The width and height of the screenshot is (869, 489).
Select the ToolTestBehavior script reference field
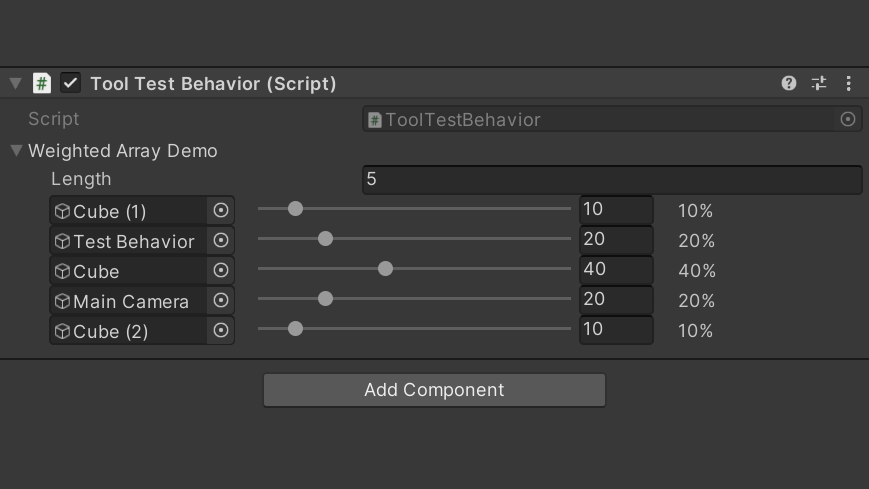[x=600, y=119]
